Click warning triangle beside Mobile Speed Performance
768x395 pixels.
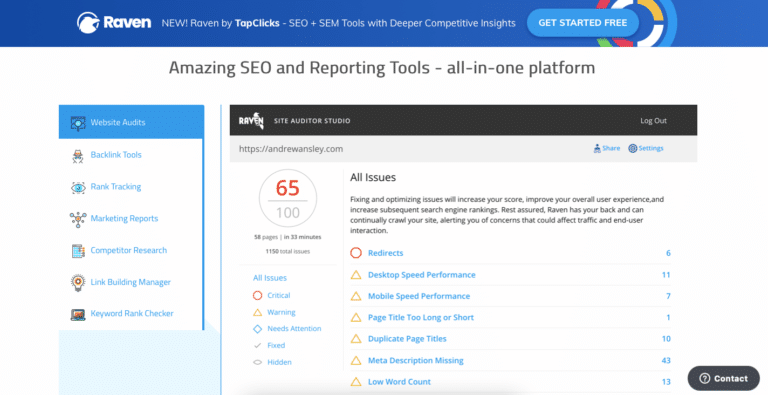click(356, 296)
